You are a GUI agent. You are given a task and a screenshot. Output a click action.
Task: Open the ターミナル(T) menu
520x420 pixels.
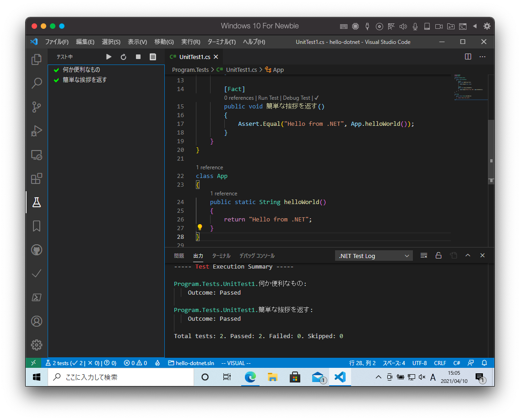(x=222, y=42)
